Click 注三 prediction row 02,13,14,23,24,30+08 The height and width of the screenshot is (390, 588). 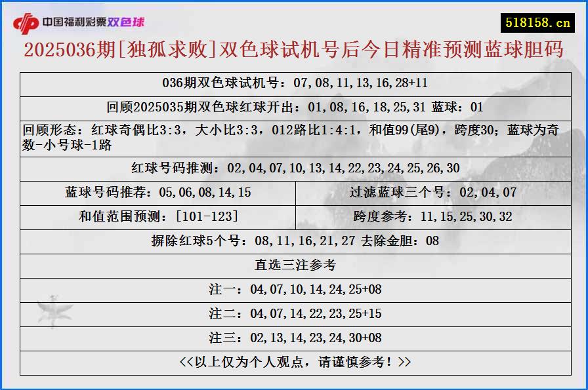coord(294,339)
